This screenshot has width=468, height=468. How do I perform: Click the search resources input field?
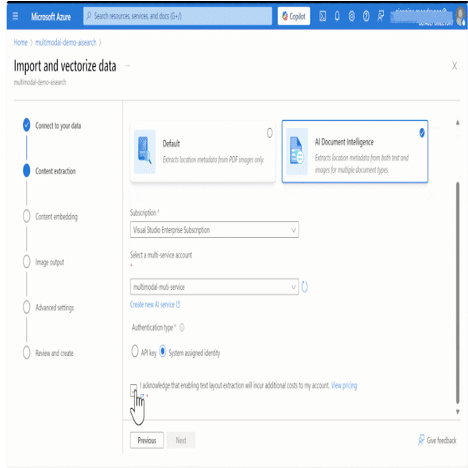point(177,16)
